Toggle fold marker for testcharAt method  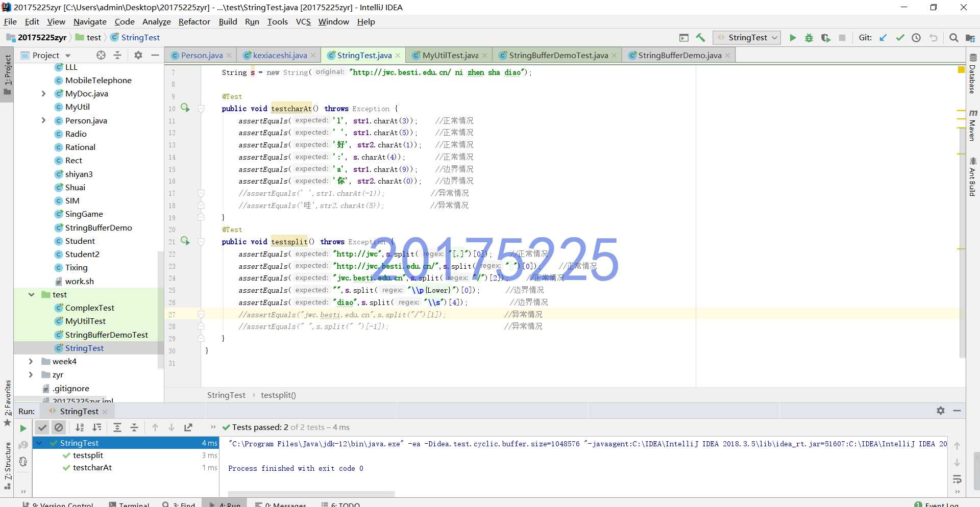pyautogui.click(x=201, y=109)
